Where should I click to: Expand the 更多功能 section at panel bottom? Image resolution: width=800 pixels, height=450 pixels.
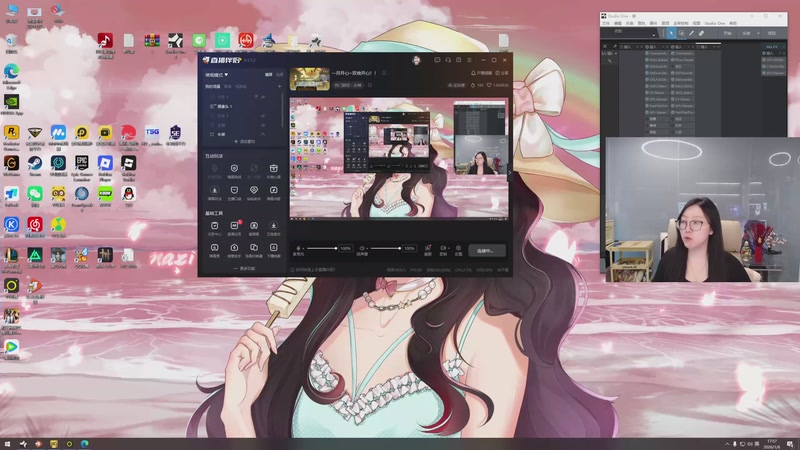(x=244, y=268)
